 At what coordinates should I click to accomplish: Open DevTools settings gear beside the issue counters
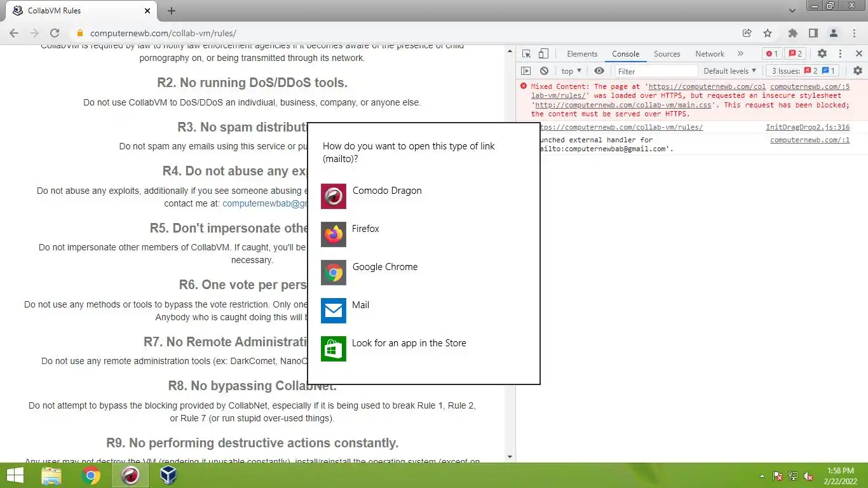(822, 54)
